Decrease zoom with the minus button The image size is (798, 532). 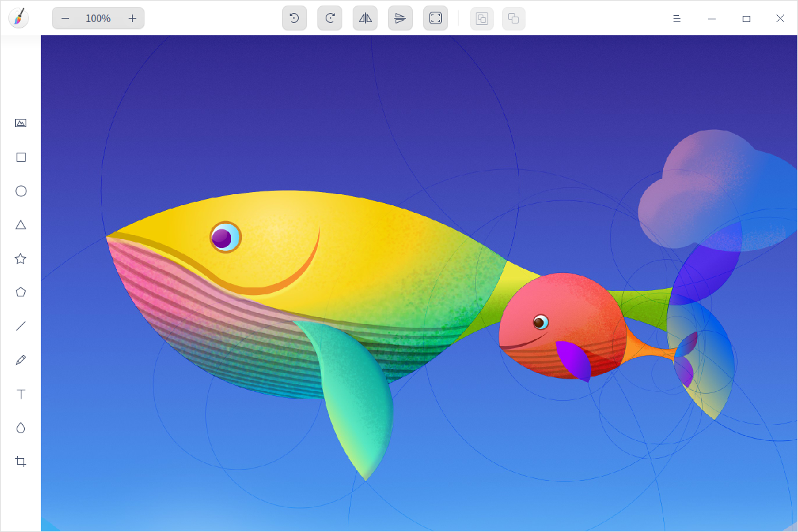point(65,19)
